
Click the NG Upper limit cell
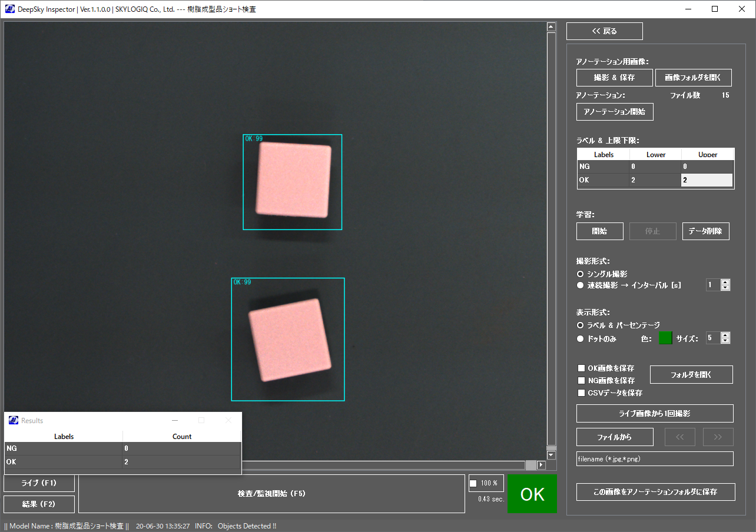(x=708, y=167)
